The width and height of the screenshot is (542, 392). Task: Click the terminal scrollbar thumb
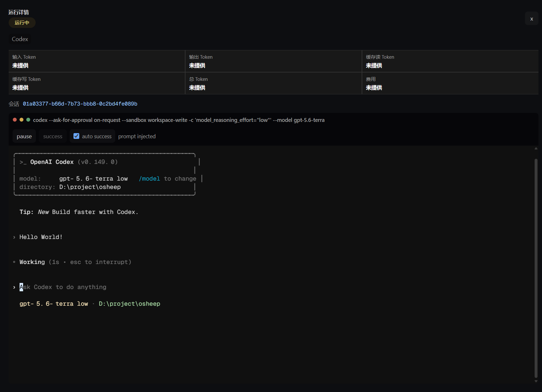point(536,268)
